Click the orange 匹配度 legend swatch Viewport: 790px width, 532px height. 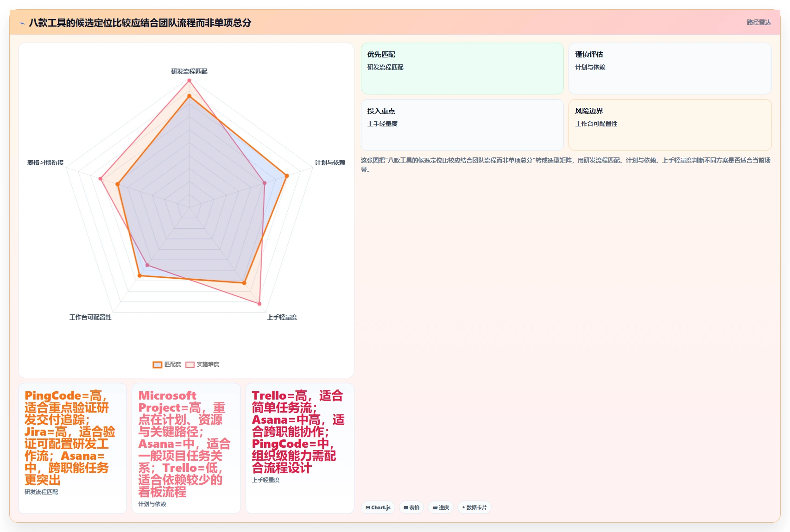click(158, 364)
